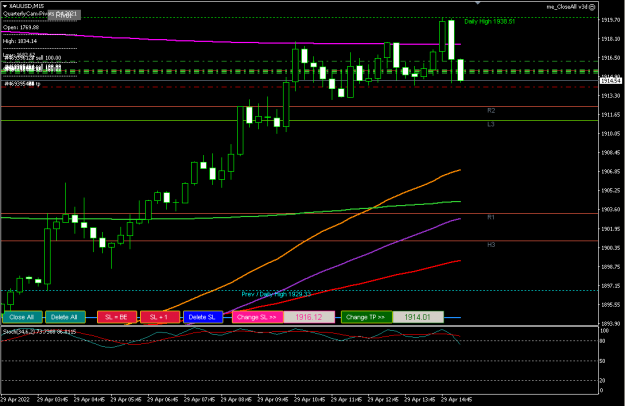Select the Daily High 1838.51 label
This screenshot has width=625, height=406.
(x=489, y=22)
